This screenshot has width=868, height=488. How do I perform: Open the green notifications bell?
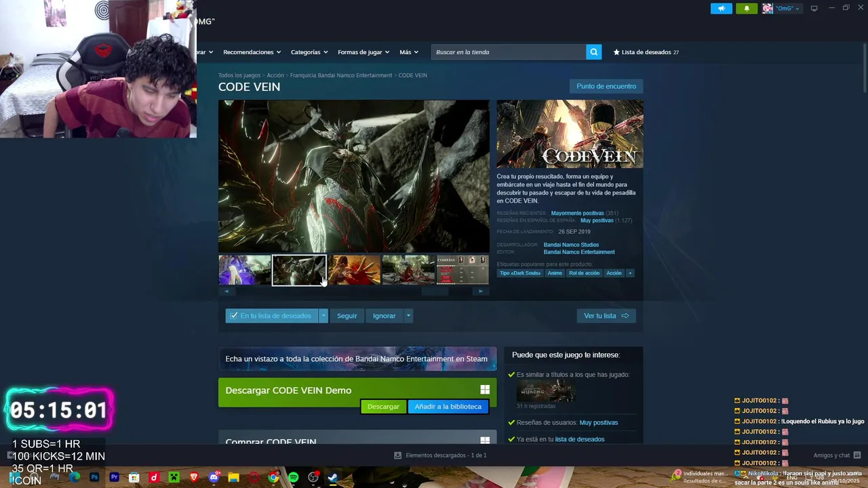coord(747,8)
